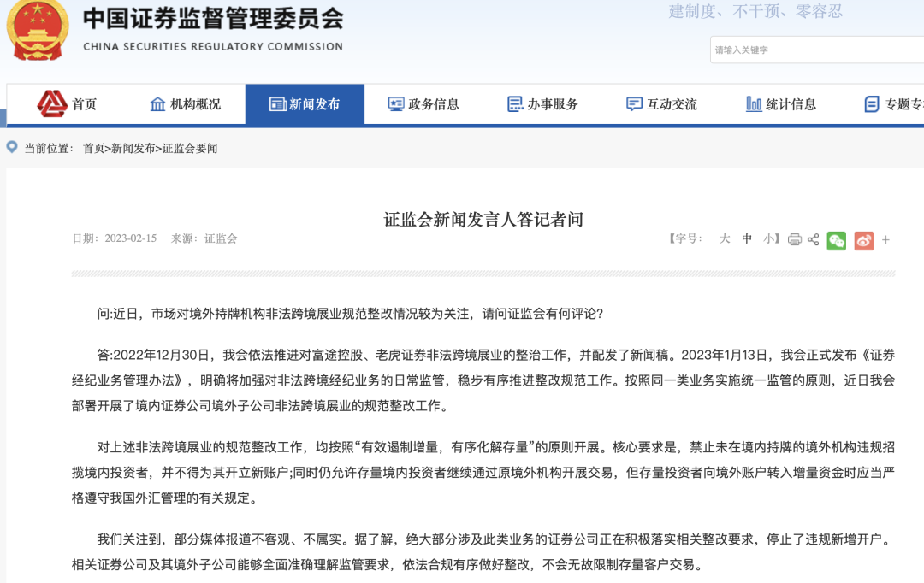Click the article title 证监会新闻发言人答记者问
924x583 pixels.
point(483,220)
